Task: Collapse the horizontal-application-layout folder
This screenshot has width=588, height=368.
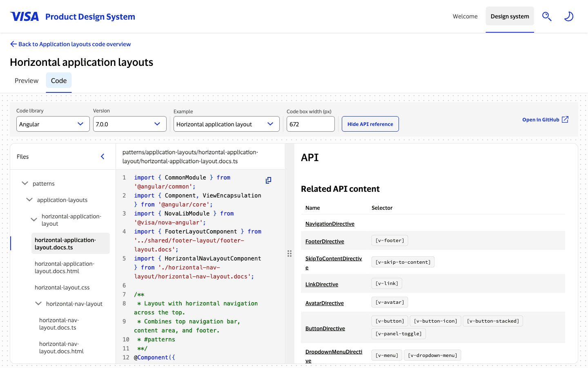Action: (x=34, y=220)
